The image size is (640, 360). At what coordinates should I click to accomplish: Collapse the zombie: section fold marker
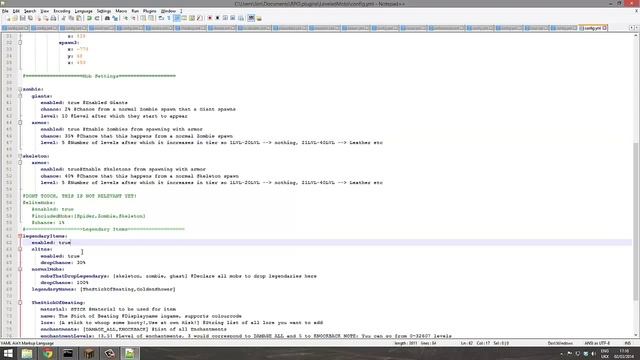coord(20,89)
